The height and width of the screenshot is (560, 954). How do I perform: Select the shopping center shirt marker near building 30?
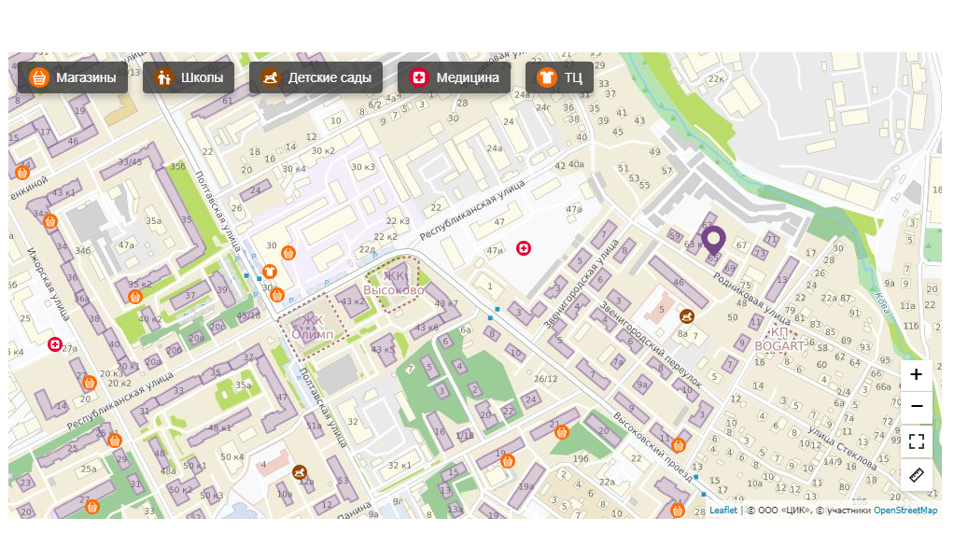tap(270, 272)
